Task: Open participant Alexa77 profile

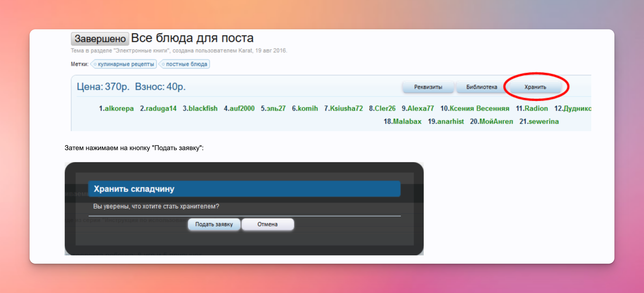Action: point(421,108)
